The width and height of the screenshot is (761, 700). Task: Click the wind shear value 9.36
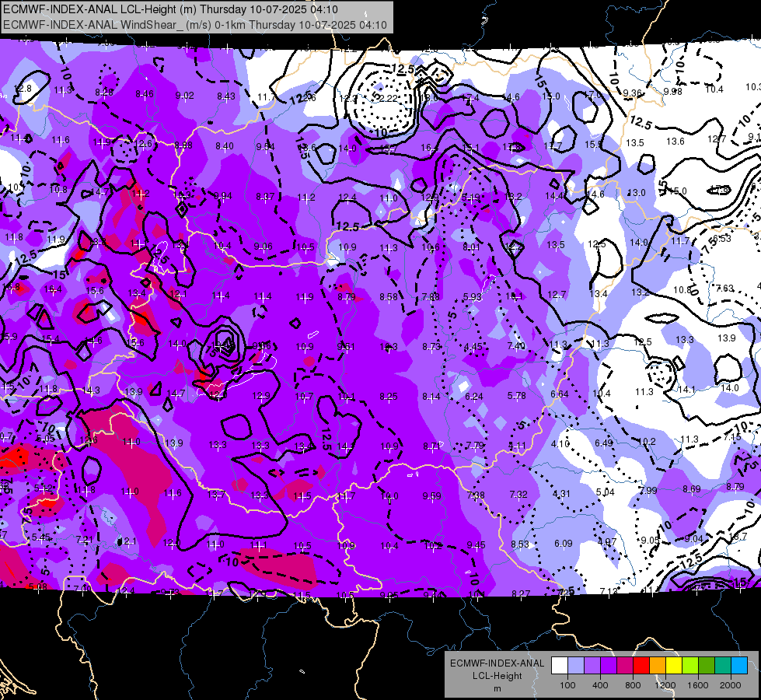(633, 93)
